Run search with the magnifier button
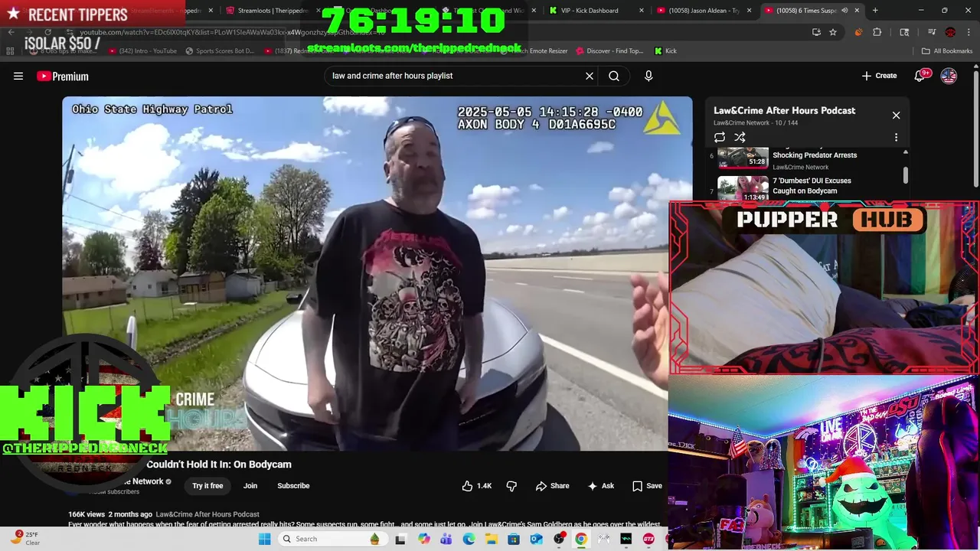This screenshot has height=551, width=980. (614, 76)
